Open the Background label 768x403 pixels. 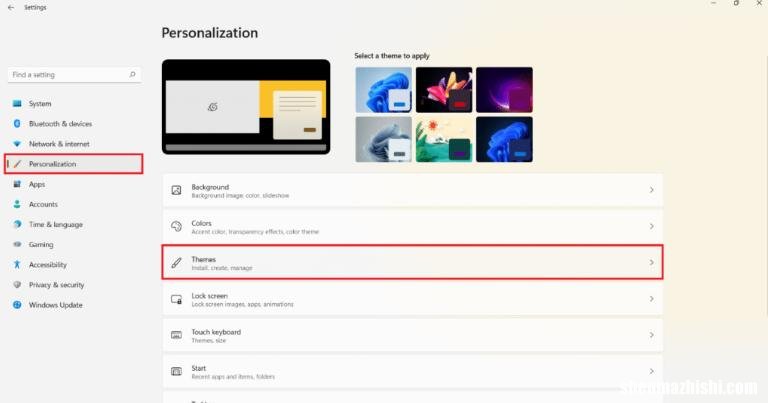tap(210, 187)
